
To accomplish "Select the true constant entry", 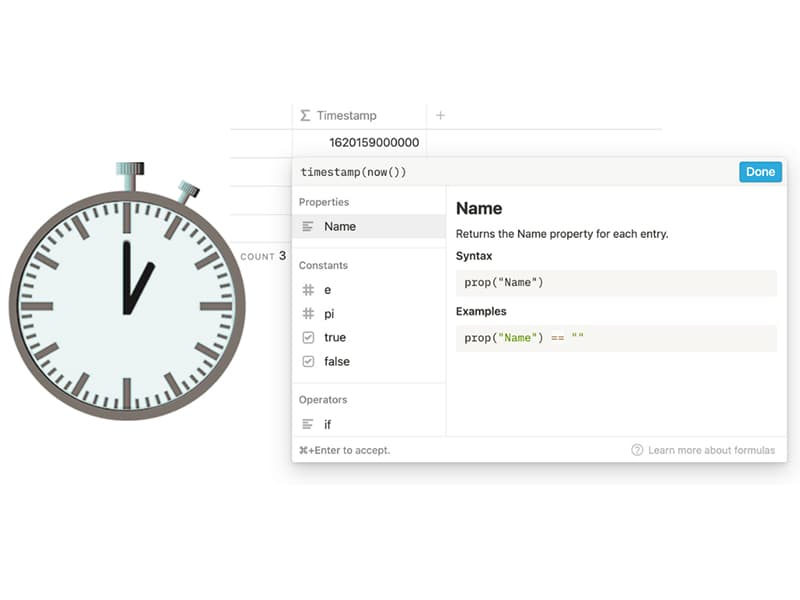I will click(x=369, y=337).
